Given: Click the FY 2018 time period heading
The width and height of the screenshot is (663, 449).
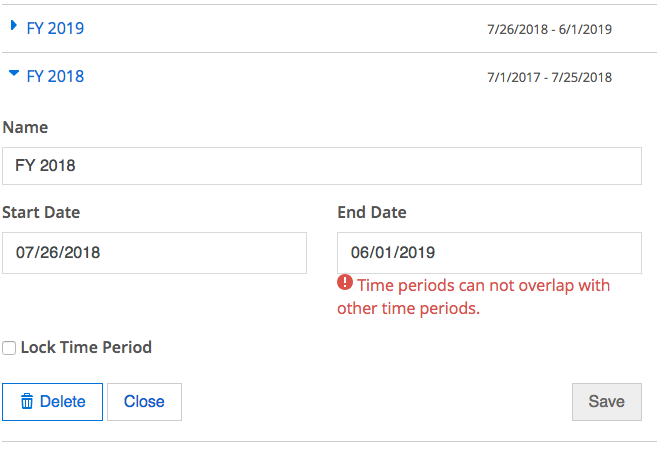Looking at the screenshot, I should point(55,77).
